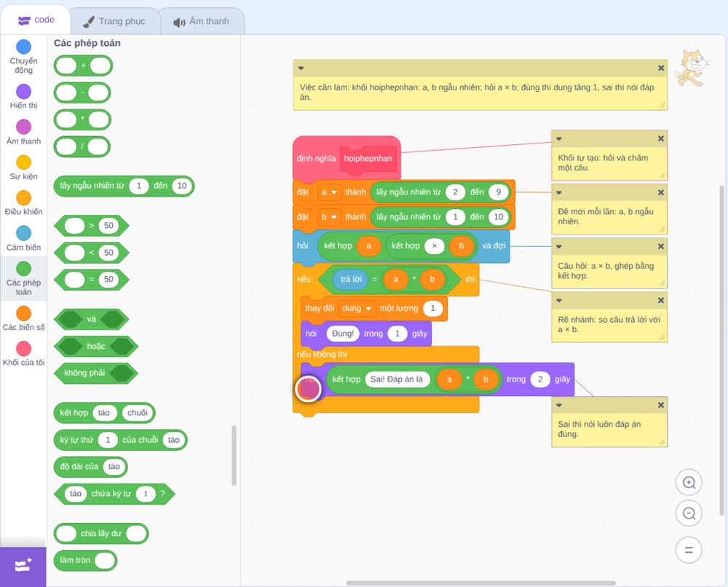Zoom out of the workspace
This screenshot has height=587, width=728.
coord(689,513)
